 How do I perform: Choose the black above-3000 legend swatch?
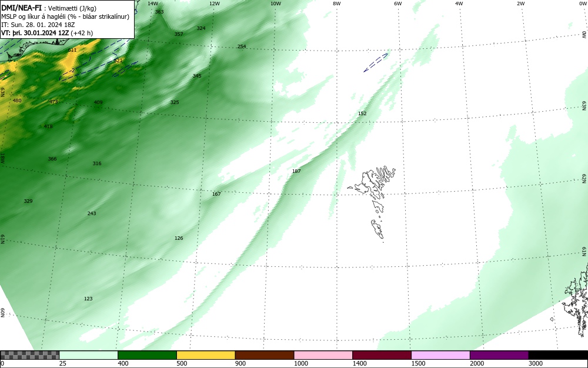coord(558,355)
